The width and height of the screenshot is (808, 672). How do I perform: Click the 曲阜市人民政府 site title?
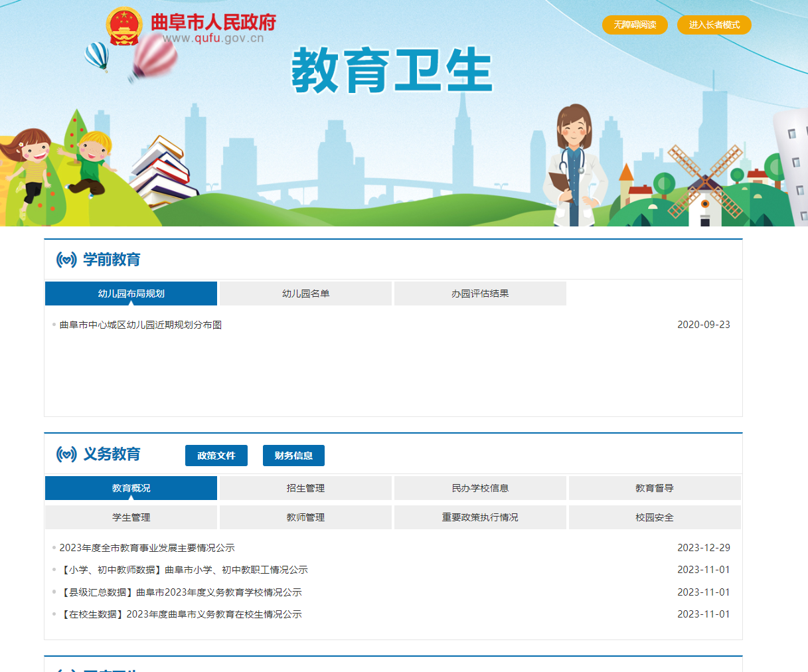pos(213,22)
